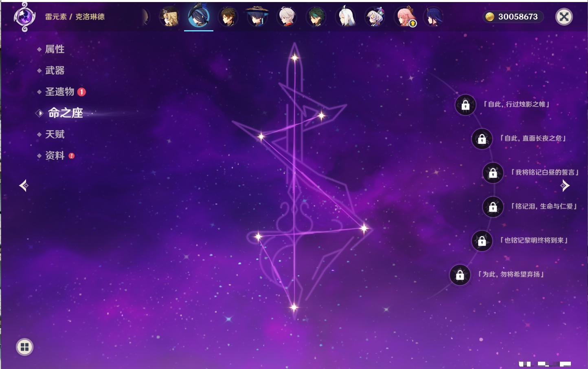Open the 属性 attributes tab
The height and width of the screenshot is (369, 588).
pyautogui.click(x=55, y=49)
